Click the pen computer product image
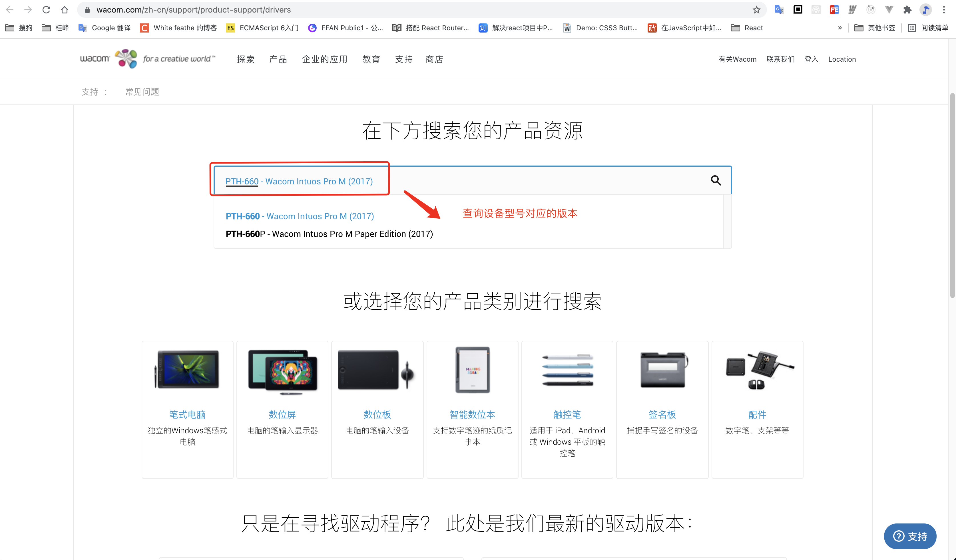The width and height of the screenshot is (956, 560). pyautogui.click(x=187, y=369)
